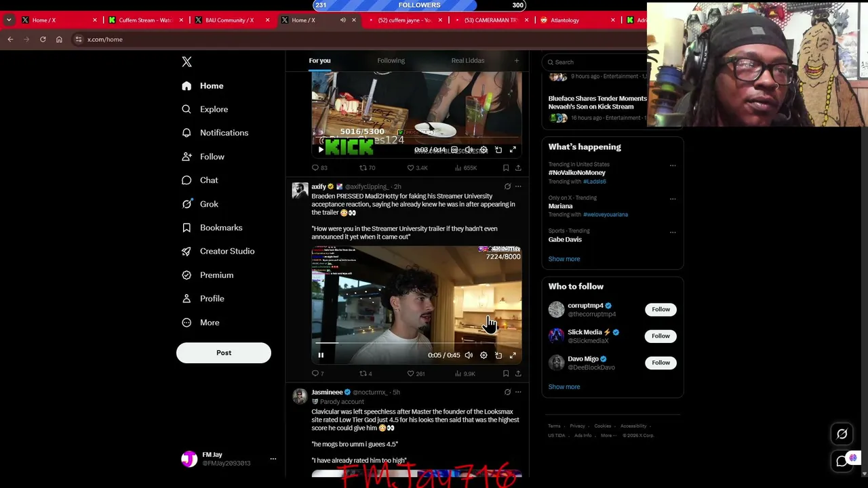Click the X logo in the sidebar
The height and width of the screenshot is (488, 868).
187,62
